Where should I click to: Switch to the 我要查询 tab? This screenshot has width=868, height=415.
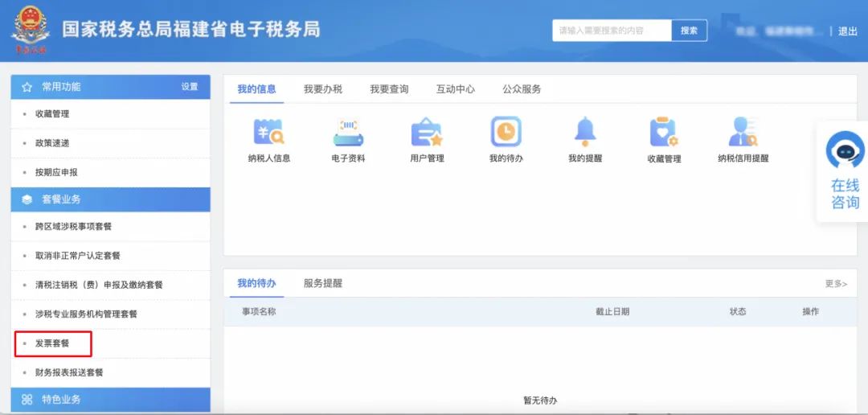tap(389, 89)
